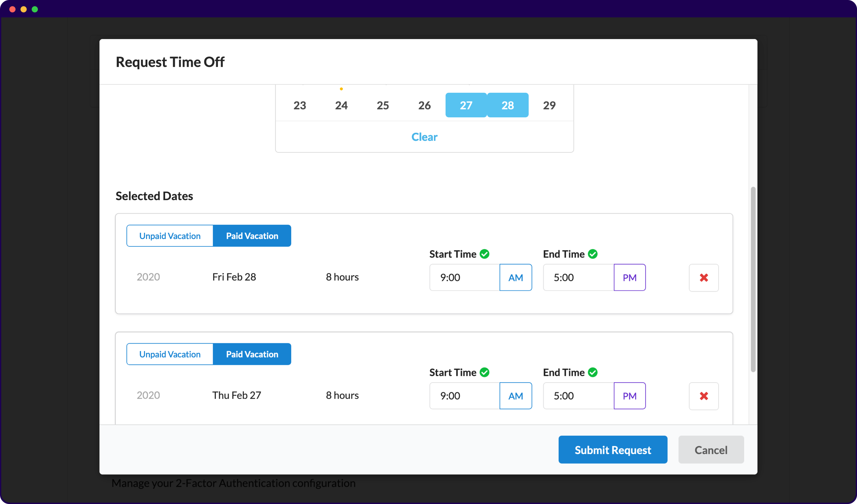Toggle AM on Fri Feb 28 start time

point(515,278)
